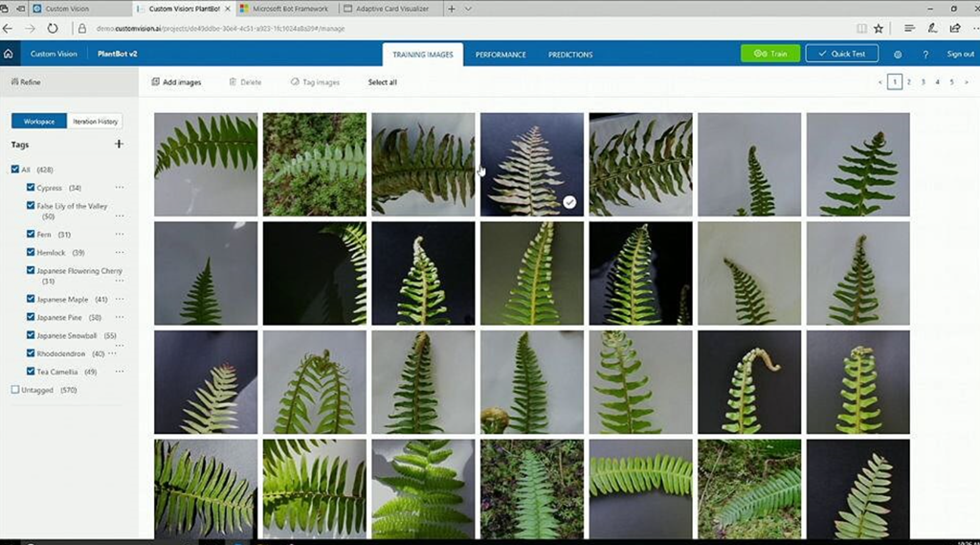Open the help question mark icon
This screenshot has width=980, height=545.
(925, 55)
